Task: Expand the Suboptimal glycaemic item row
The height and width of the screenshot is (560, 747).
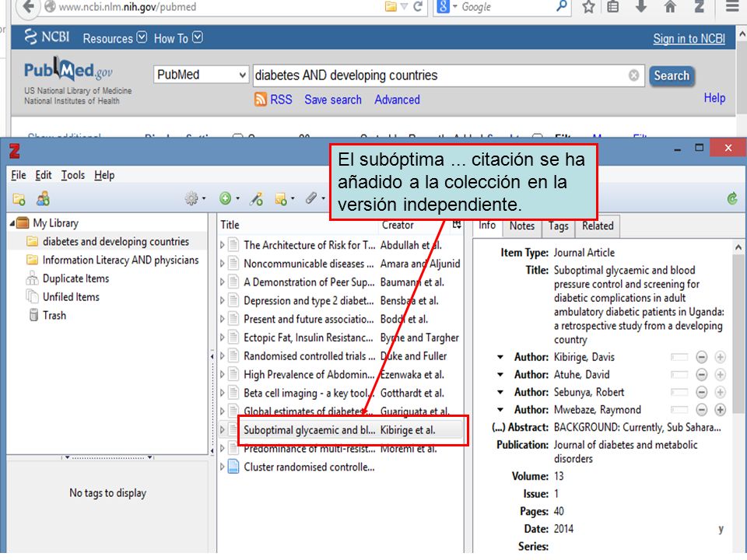Action: pos(222,430)
